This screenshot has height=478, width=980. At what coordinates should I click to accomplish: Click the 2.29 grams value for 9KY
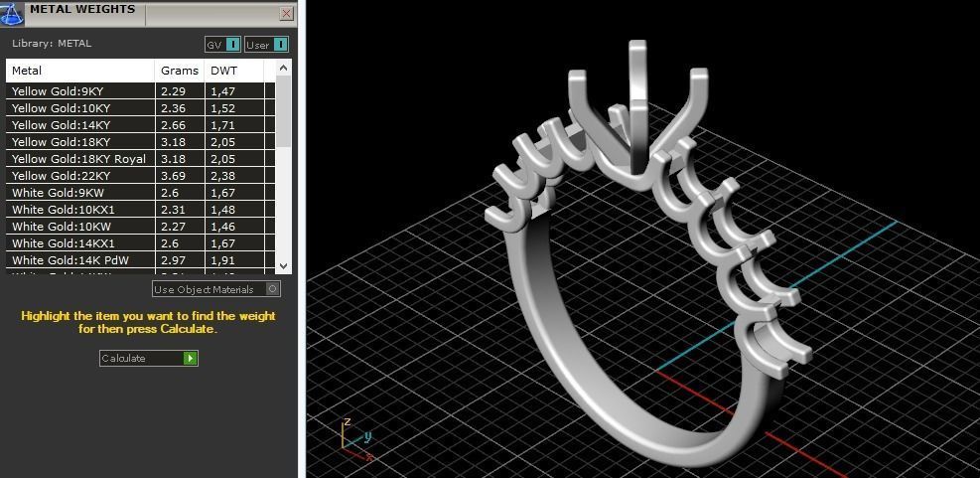coord(173,91)
